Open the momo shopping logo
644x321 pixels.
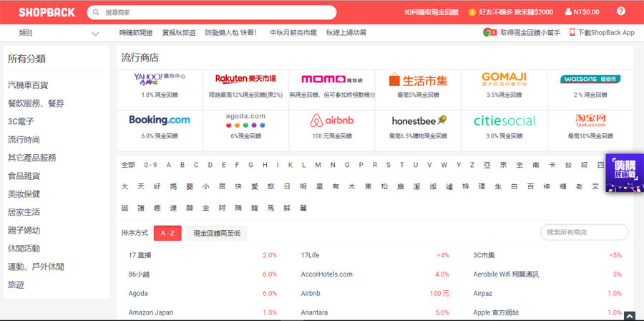click(332, 79)
